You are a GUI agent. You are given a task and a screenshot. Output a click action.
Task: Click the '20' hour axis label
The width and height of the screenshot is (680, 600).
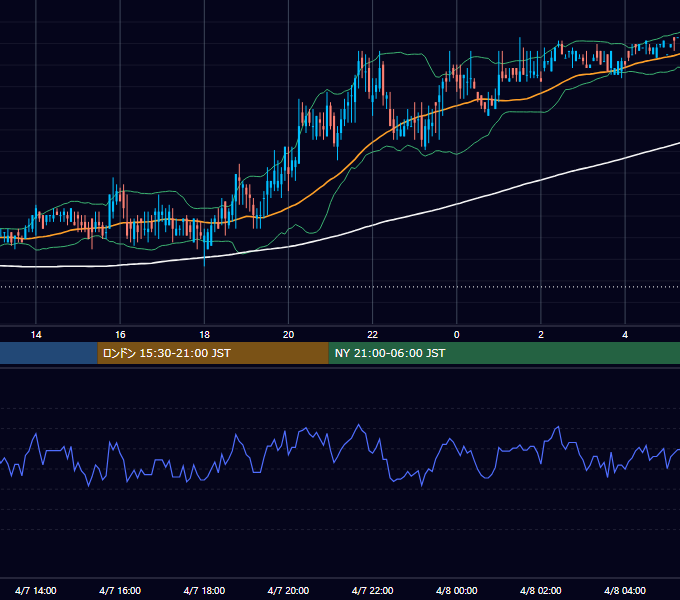pos(288,335)
